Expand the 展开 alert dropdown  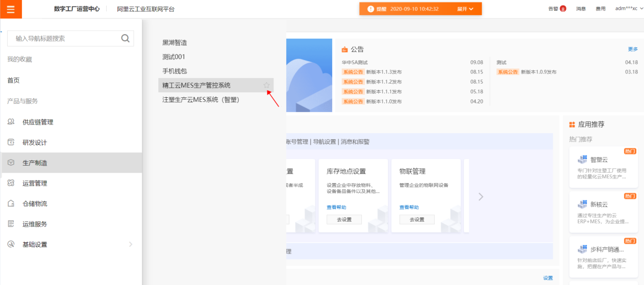coord(465,9)
